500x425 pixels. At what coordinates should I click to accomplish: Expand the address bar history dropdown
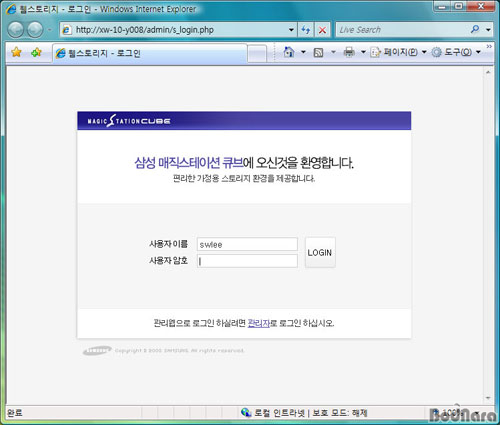291,30
